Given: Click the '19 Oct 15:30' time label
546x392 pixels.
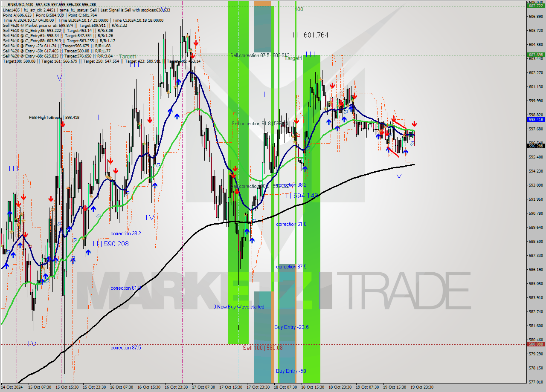Looking at the screenshot, I should pos(395,387).
